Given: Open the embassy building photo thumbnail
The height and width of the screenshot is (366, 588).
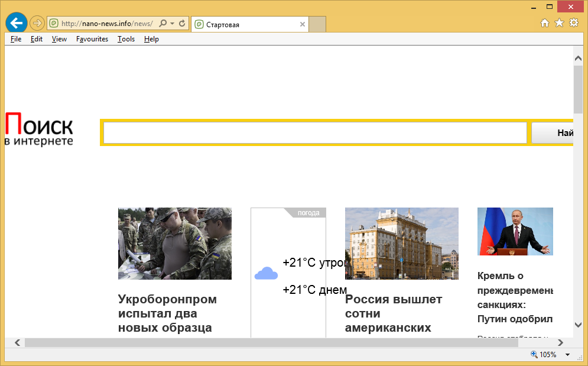Looking at the screenshot, I should tap(402, 244).
